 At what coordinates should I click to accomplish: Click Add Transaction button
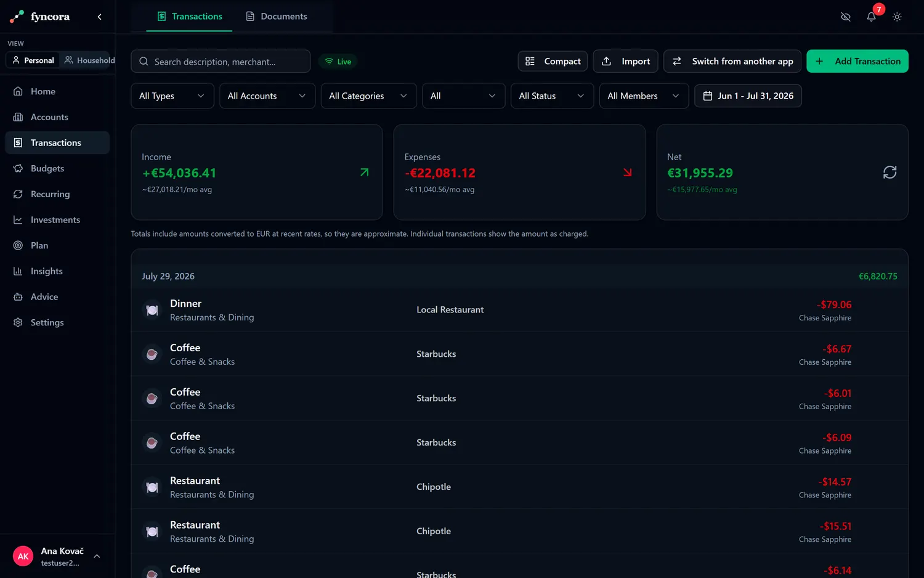tap(857, 61)
